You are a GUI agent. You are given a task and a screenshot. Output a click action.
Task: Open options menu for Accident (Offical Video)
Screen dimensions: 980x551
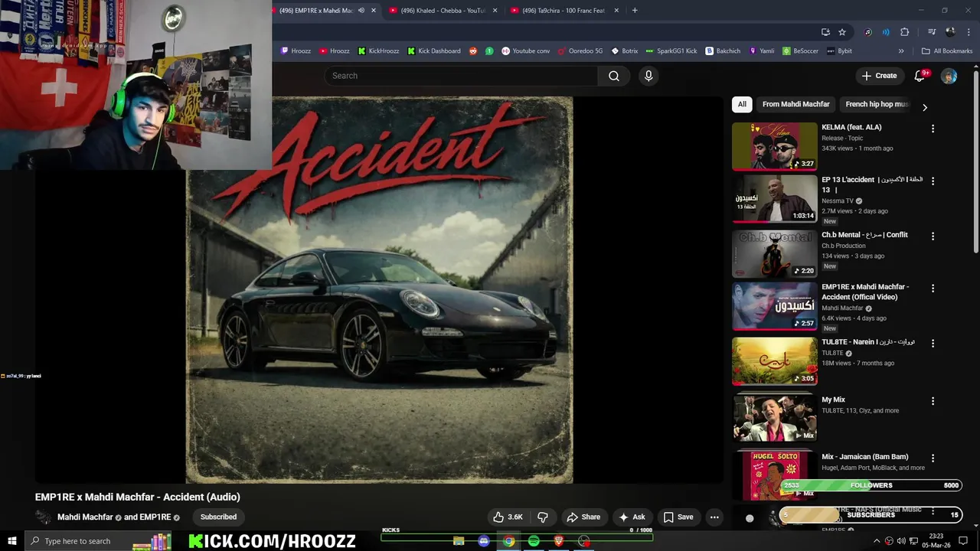point(933,289)
